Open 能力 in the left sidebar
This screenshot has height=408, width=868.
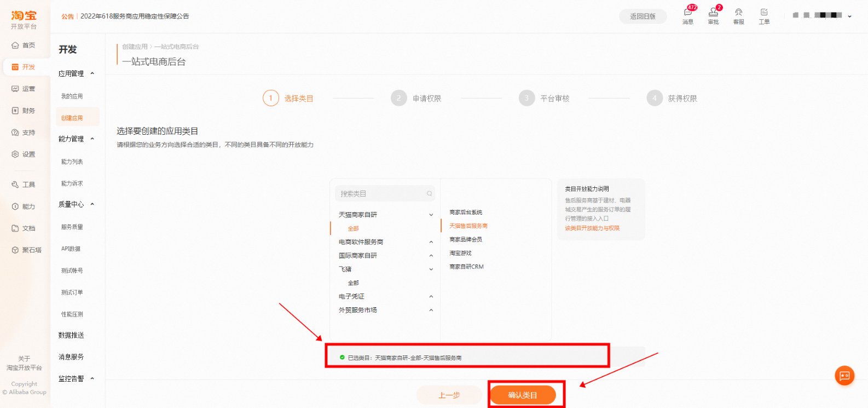click(24, 206)
